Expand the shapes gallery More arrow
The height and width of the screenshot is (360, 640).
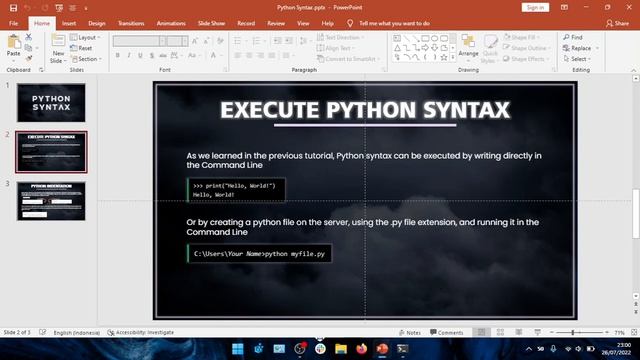(453, 58)
